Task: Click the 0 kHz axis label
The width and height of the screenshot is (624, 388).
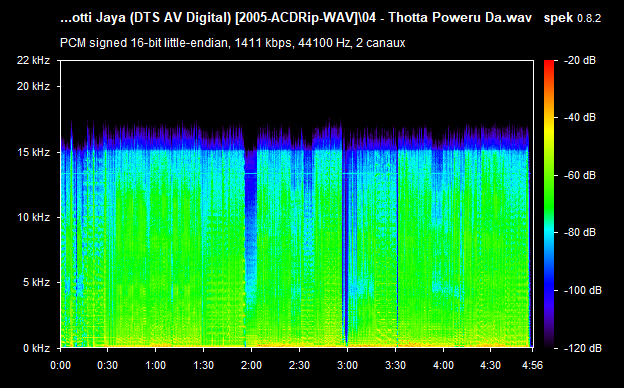Action: click(36, 348)
